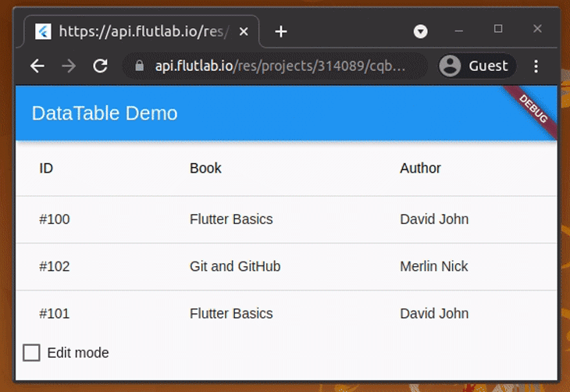Go forward with the browser forward arrow
Image resolution: width=570 pixels, height=392 pixels.
click(69, 66)
